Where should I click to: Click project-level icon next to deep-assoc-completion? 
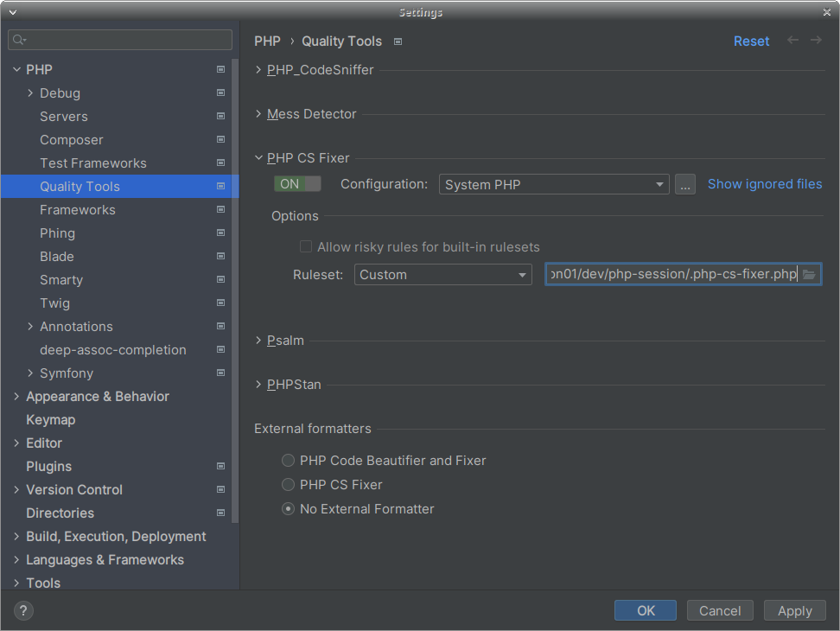point(220,349)
